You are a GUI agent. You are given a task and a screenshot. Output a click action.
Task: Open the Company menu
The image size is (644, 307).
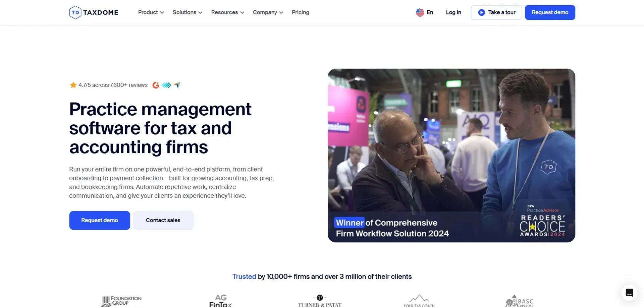[x=268, y=12]
